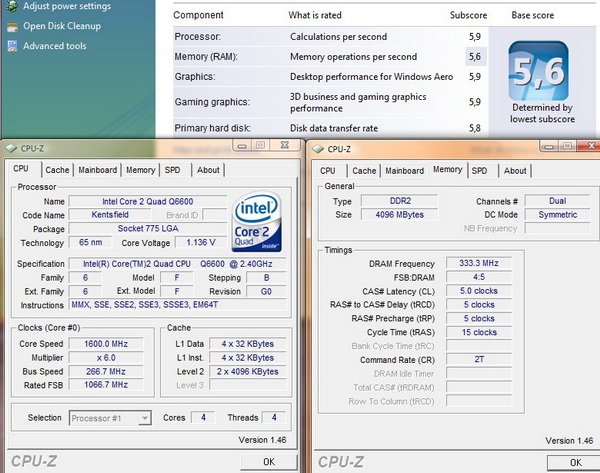Click OK in left CPU-Z window
The width and height of the screenshot is (600, 473).
[269, 462]
